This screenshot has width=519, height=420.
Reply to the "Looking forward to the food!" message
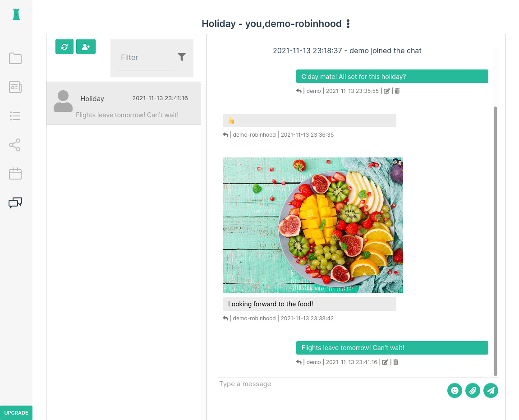[225, 318]
